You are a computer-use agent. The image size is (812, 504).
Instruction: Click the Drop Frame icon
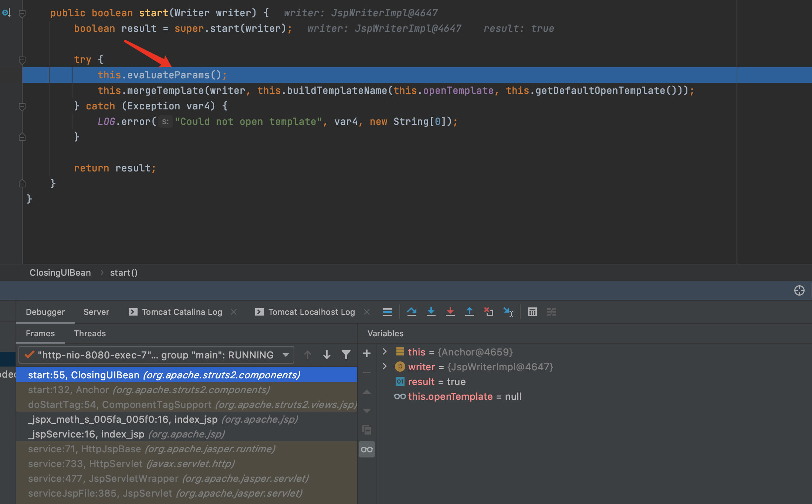coord(488,312)
